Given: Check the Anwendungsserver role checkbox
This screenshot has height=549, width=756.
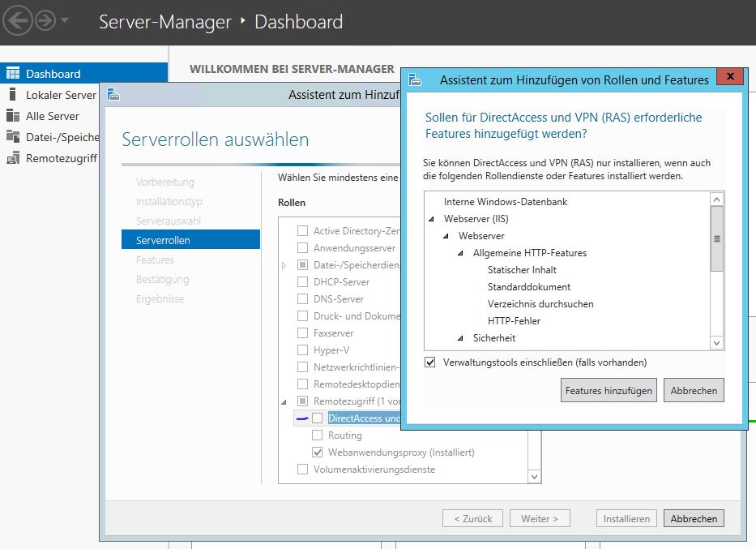Looking at the screenshot, I should 302,247.
